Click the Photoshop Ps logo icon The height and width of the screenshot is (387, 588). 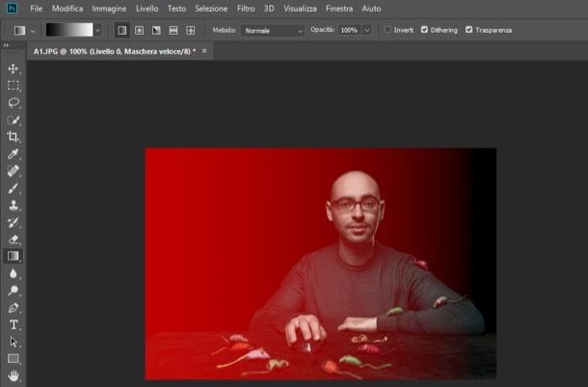pos(12,9)
